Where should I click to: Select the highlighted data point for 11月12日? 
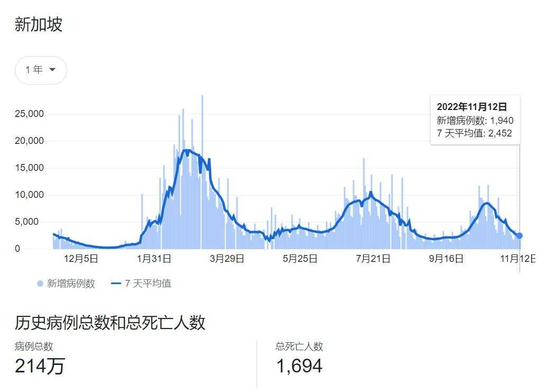coord(519,235)
